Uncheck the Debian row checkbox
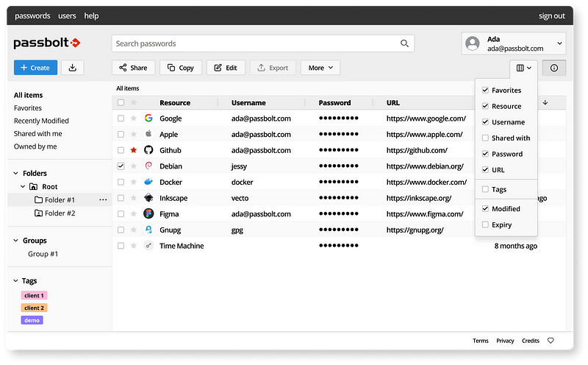This screenshot has width=588, height=365. [121, 166]
